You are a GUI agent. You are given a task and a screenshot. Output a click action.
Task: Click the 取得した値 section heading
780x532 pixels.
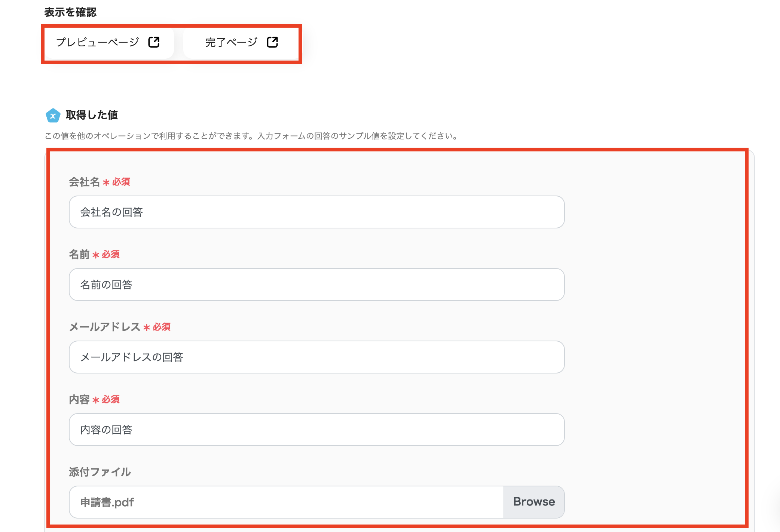pyautogui.click(x=92, y=115)
